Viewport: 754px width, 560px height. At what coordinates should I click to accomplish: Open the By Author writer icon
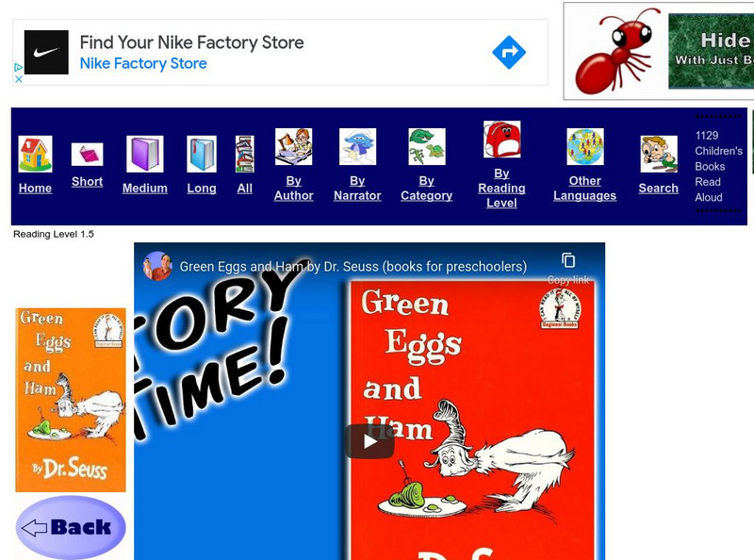[293, 147]
